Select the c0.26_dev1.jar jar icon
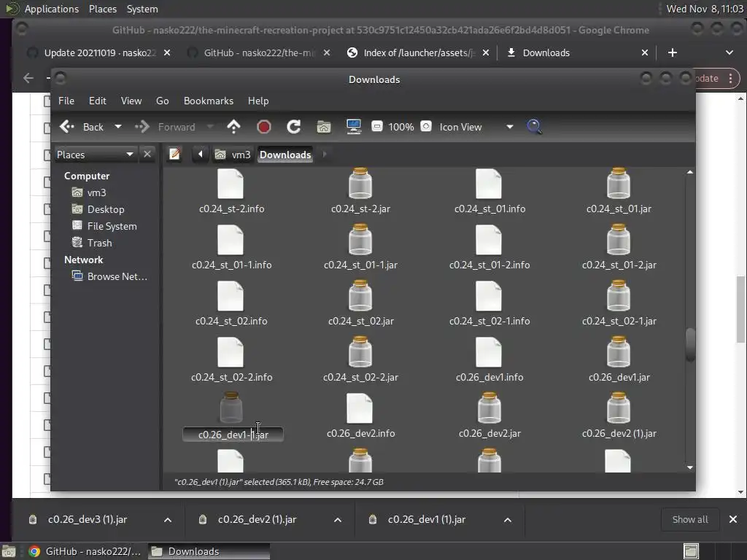This screenshot has height=560, width=747. pos(619,352)
